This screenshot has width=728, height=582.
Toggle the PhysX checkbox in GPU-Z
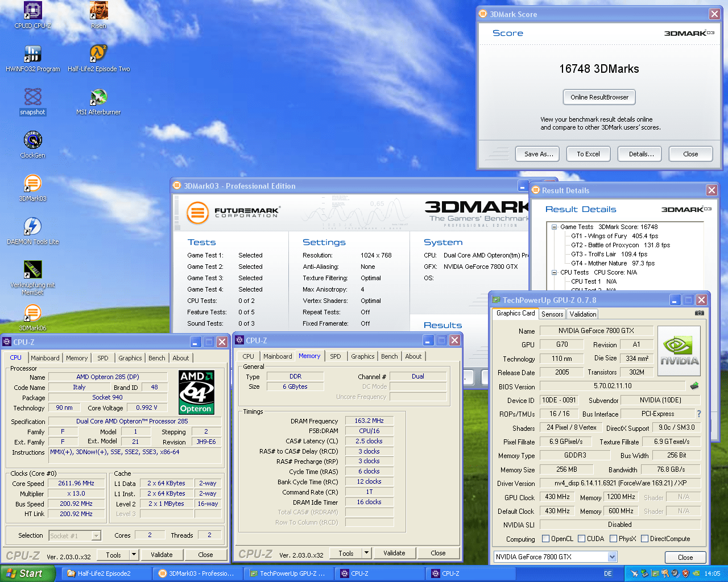point(614,539)
